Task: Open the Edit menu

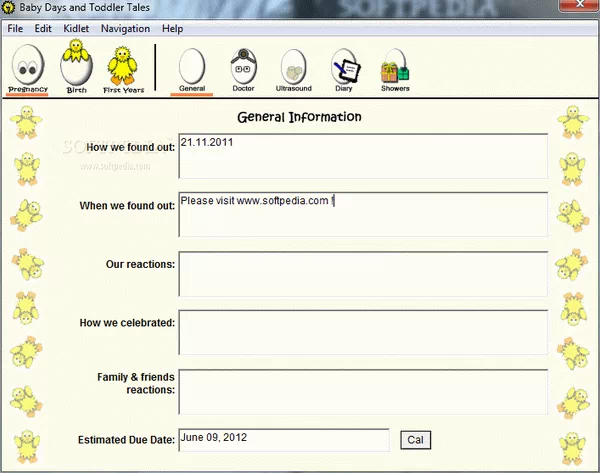Action: 43,29
